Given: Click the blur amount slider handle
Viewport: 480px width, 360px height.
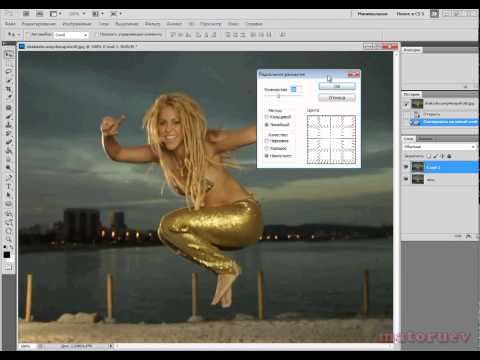Looking at the screenshot, I should point(279,96).
